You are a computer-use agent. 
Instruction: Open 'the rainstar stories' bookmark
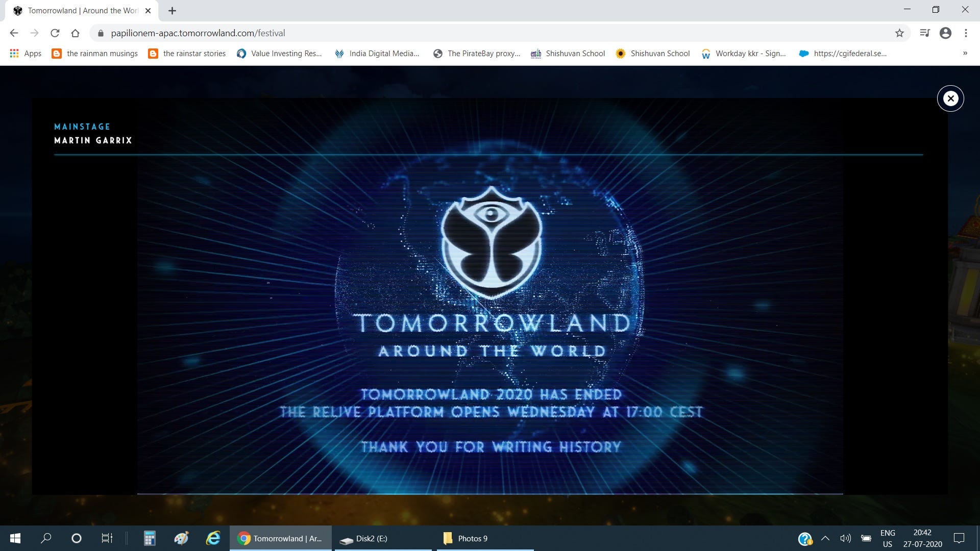187,54
